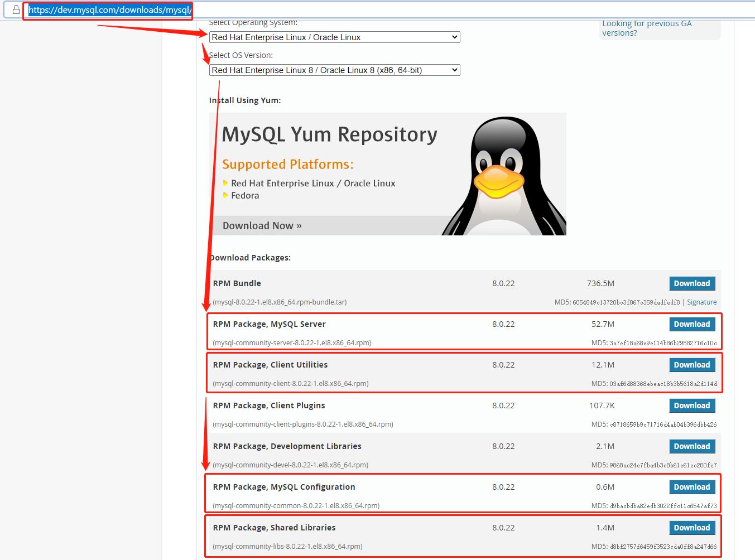Download the RPM Bundle package

(x=691, y=283)
